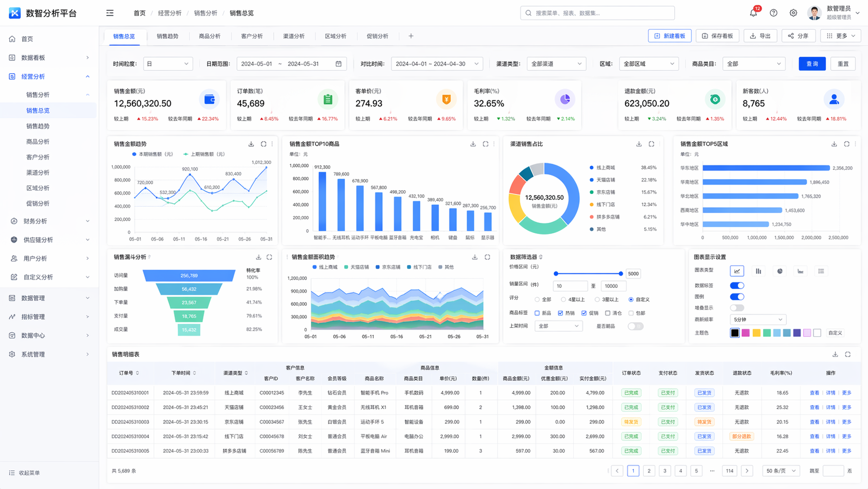The height and width of the screenshot is (489, 868).
Task: Open the 时间粒度 dropdown
Action: click(x=168, y=64)
